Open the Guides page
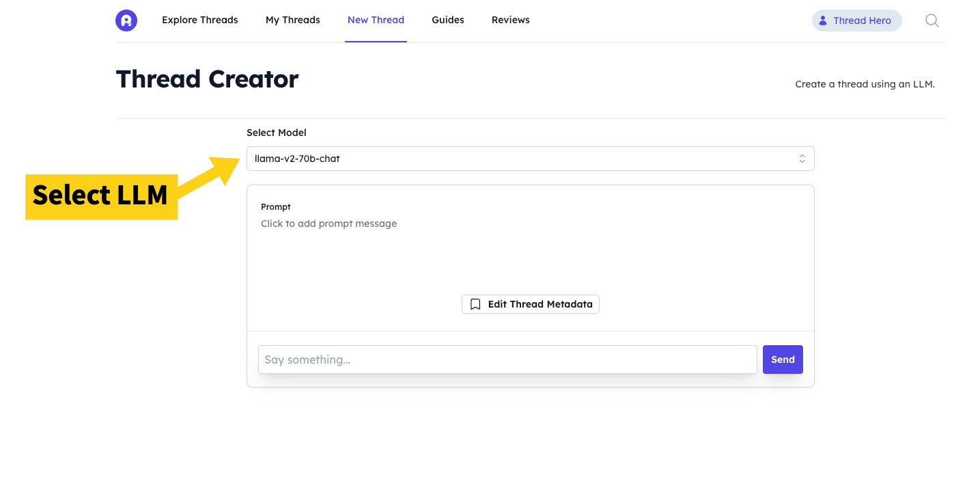 [447, 21]
